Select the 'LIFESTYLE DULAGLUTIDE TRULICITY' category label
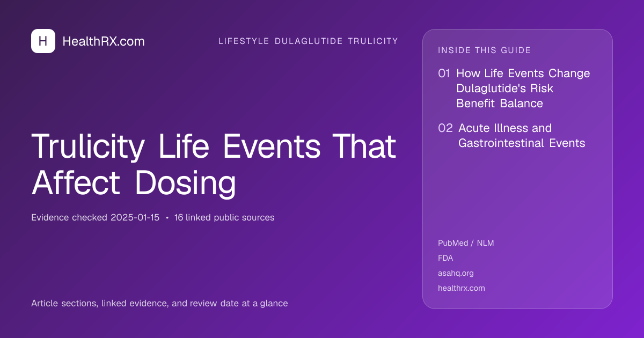 [309, 41]
